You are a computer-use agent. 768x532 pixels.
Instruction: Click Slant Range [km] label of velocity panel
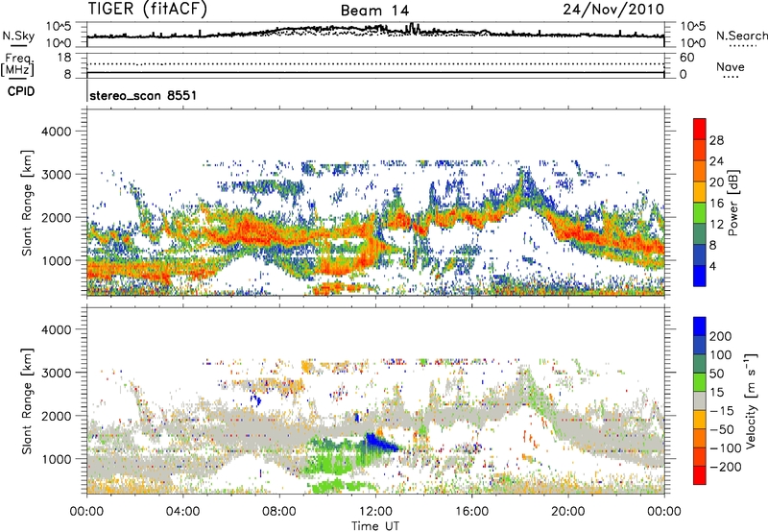(27, 401)
